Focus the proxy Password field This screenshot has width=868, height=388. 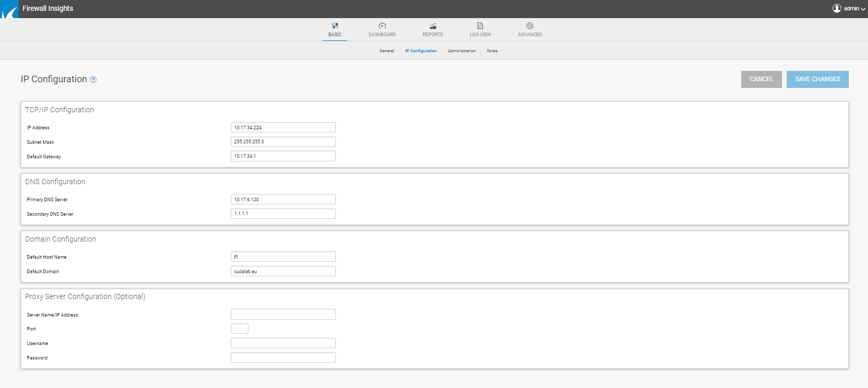(x=283, y=357)
